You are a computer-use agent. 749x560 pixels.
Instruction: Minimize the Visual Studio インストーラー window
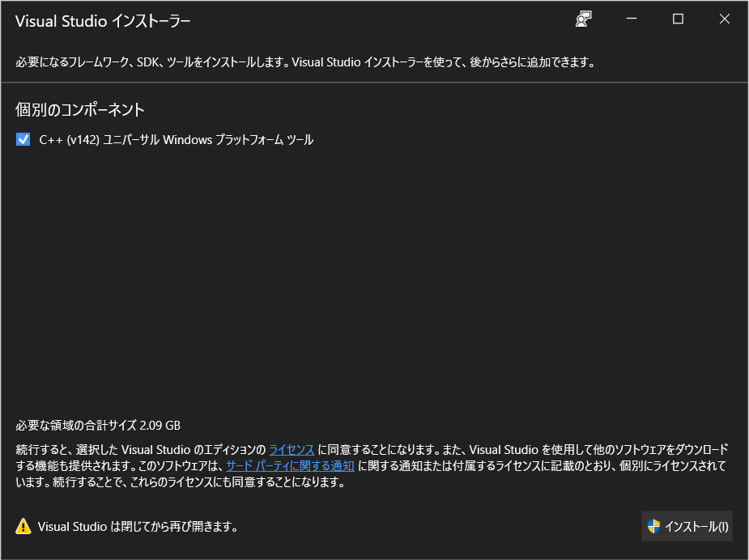(x=632, y=19)
